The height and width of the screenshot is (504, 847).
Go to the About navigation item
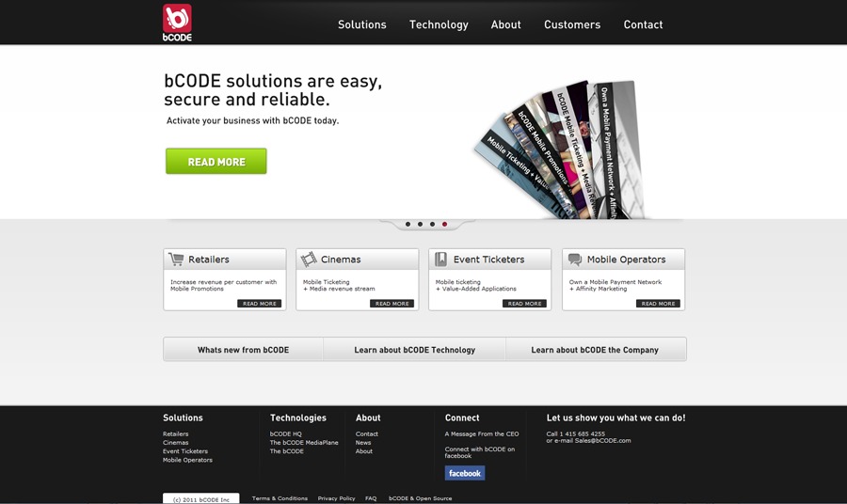pyautogui.click(x=505, y=24)
